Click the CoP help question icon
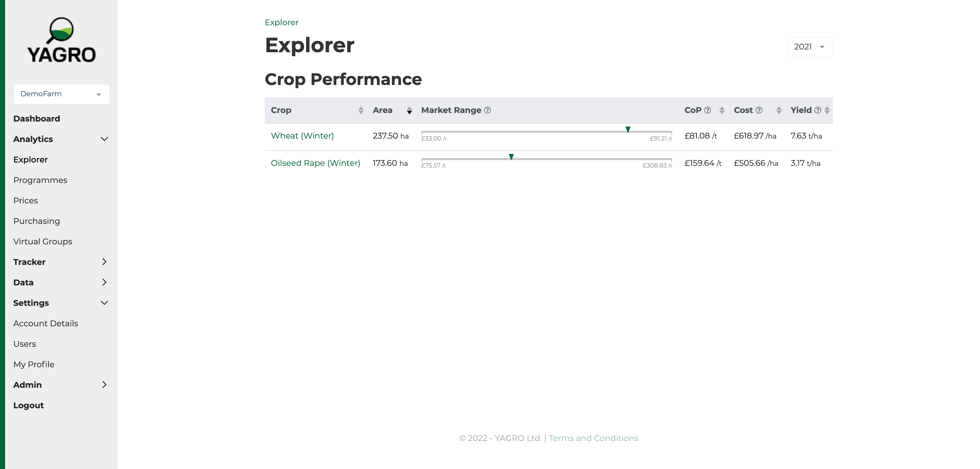 point(708,110)
